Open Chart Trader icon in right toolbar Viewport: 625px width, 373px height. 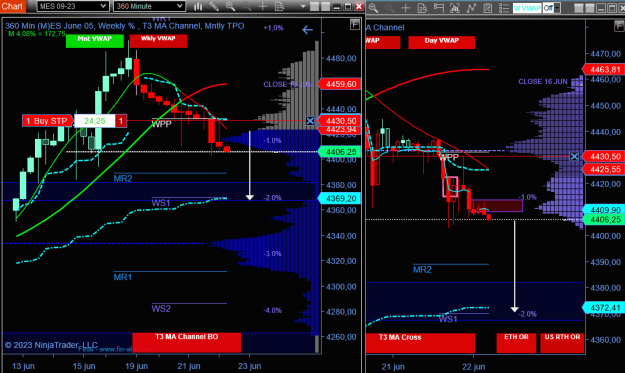click(438, 8)
